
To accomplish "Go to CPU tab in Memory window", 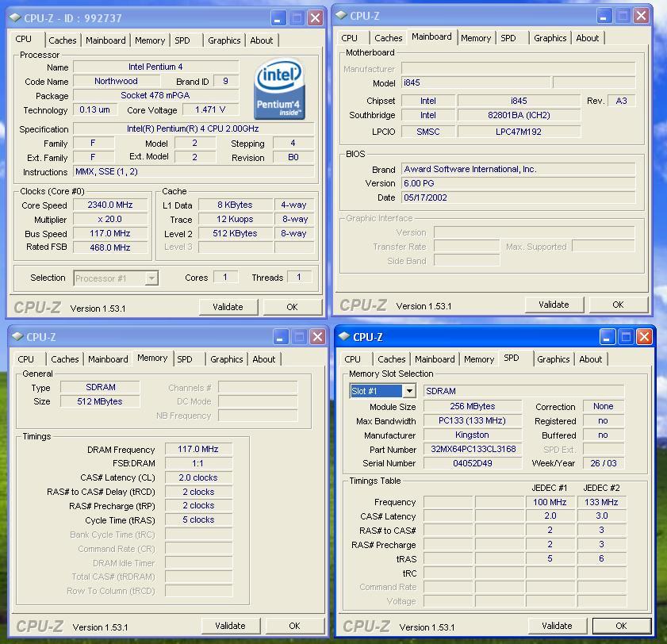I will click(25, 359).
